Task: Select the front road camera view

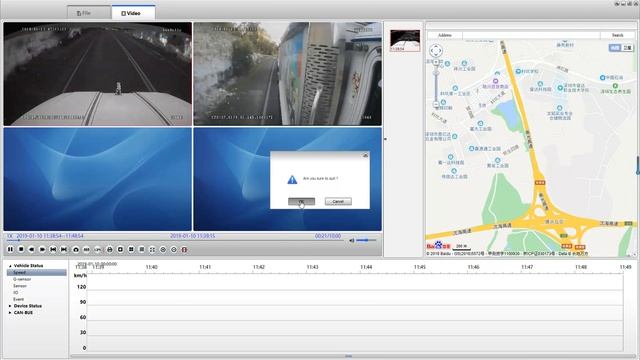Action: pos(98,74)
